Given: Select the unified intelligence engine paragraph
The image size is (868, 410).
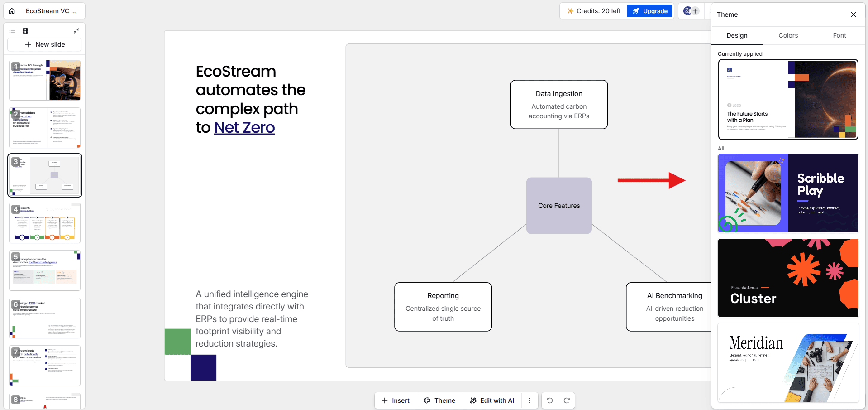Looking at the screenshot, I should pyautogui.click(x=252, y=319).
